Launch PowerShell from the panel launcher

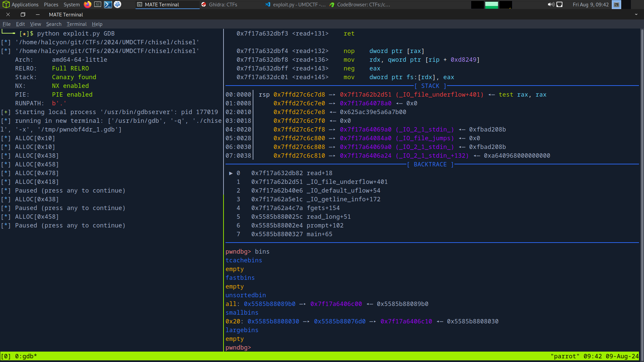[108, 4]
